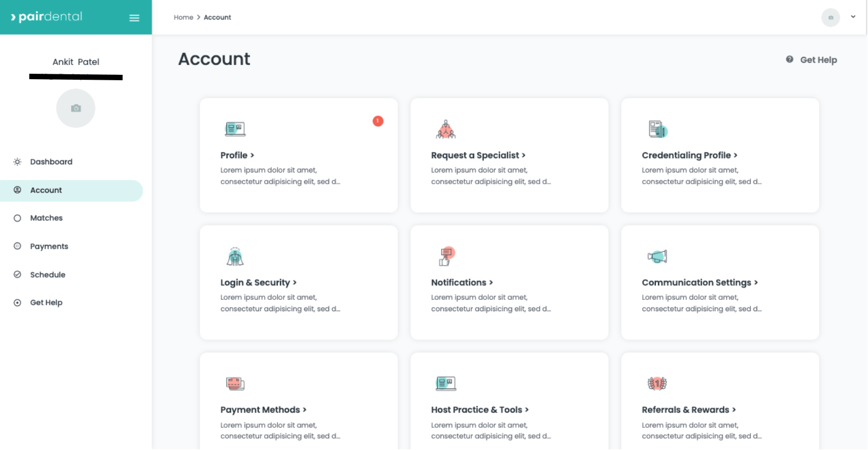Click the Communication Settings megaphone icon
This screenshot has width=868, height=450.
(657, 256)
